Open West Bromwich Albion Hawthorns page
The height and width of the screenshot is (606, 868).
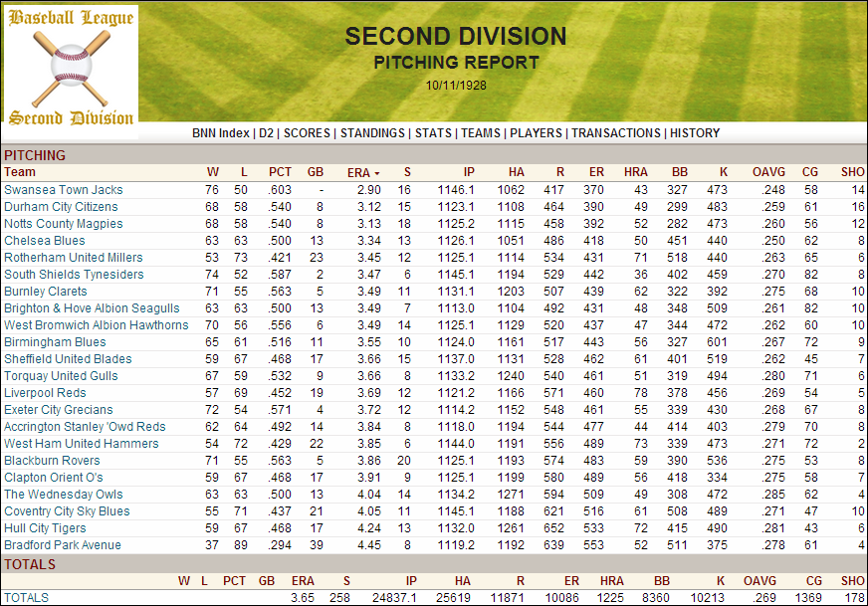97,325
